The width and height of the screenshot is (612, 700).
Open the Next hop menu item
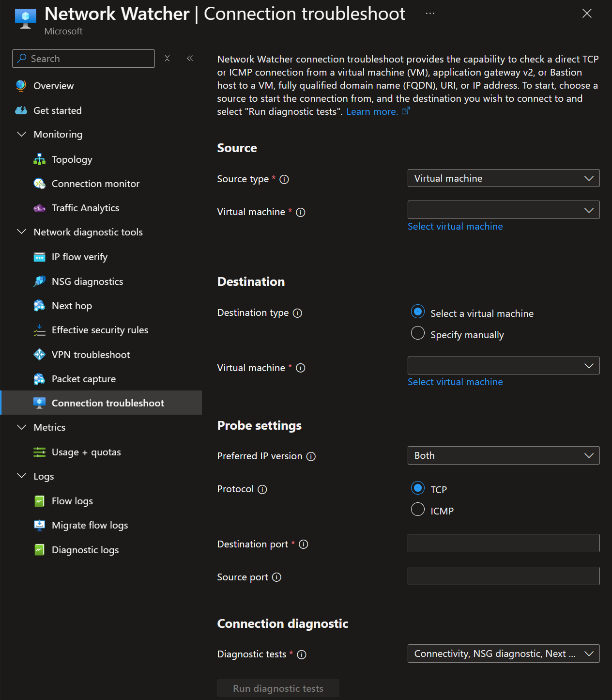[x=72, y=306]
